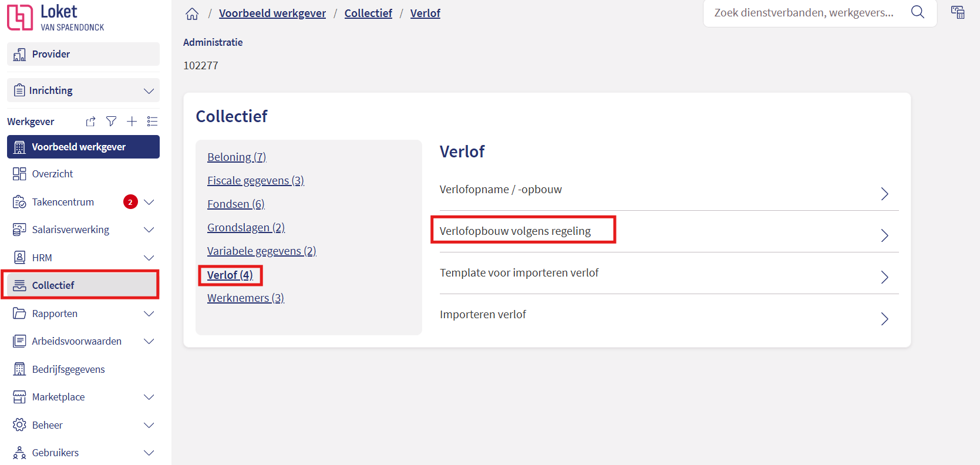Image resolution: width=980 pixels, height=465 pixels.
Task: Expand the Beheer chevron
Action: pyautogui.click(x=149, y=425)
